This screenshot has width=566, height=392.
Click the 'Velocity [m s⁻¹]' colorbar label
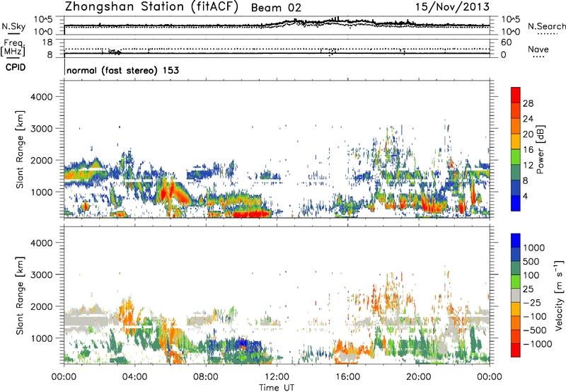pyautogui.click(x=559, y=295)
